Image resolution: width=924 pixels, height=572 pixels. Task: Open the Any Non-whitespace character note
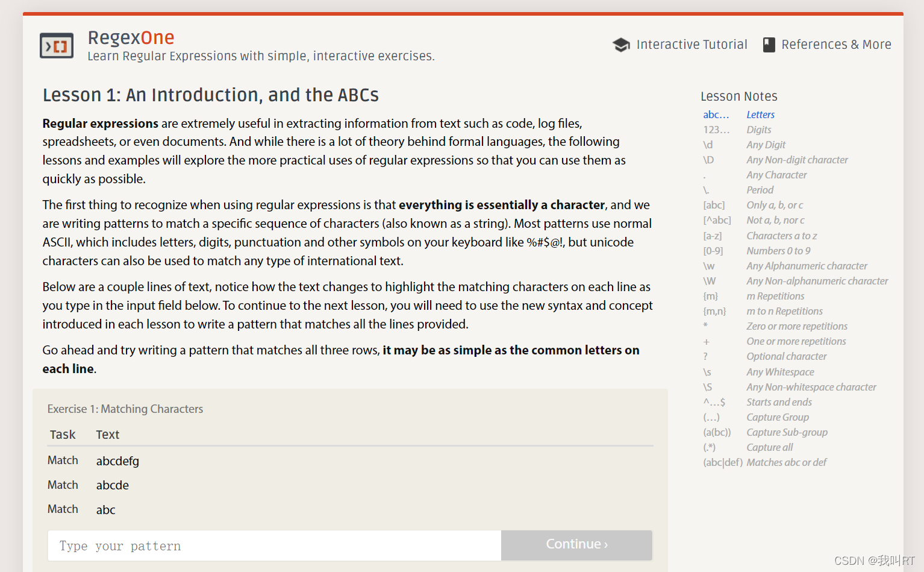tap(811, 387)
